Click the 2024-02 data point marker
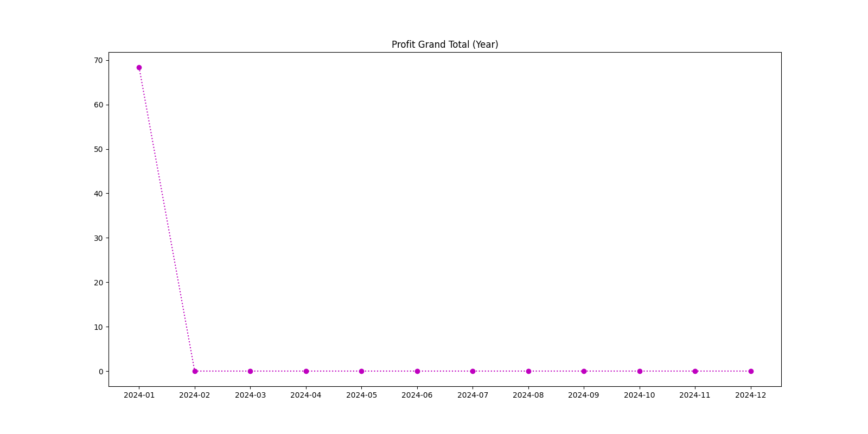The image size is (868, 434). [195, 371]
